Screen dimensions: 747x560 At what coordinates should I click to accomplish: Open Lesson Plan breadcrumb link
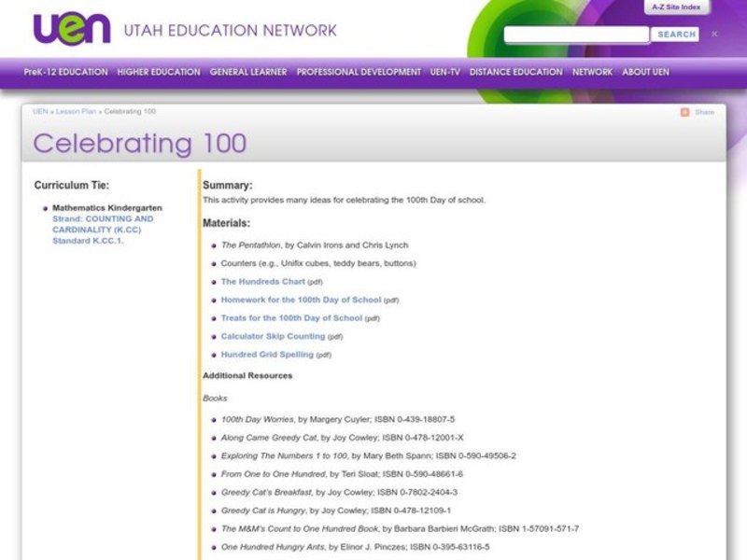73,109
